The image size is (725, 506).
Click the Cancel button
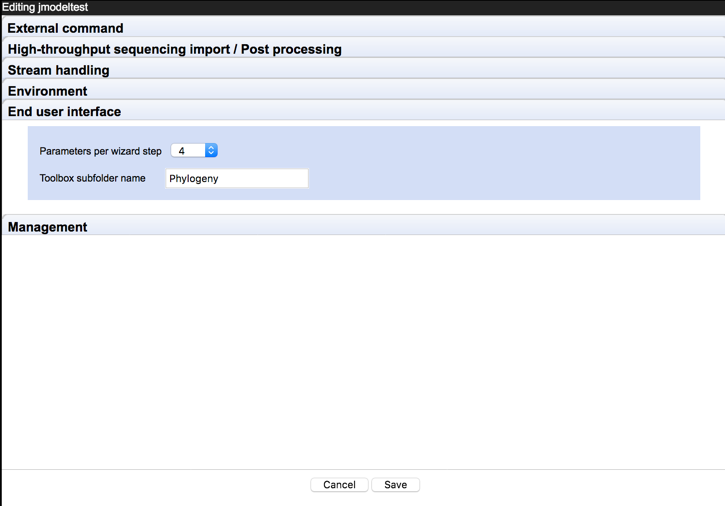(339, 485)
